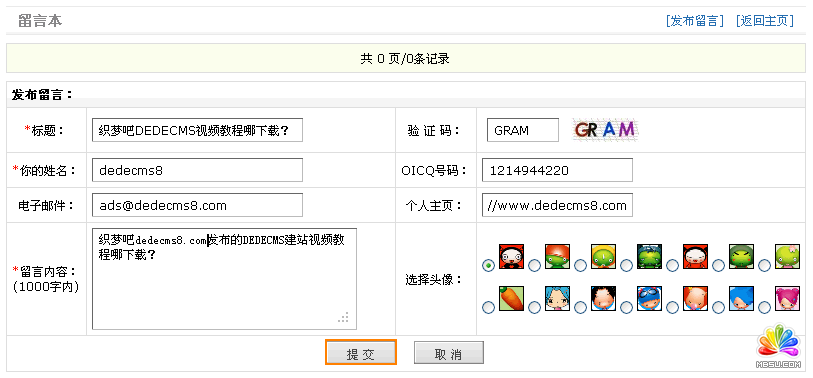The height and width of the screenshot is (378, 813).
Task: Click the 验证码 input box
Action: coord(523,130)
